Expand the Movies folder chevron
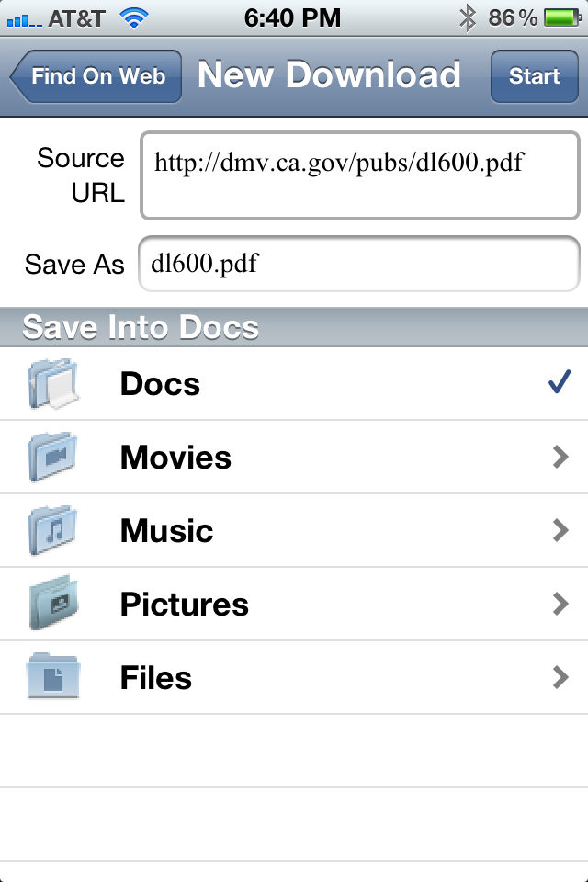Viewport: 588px width, 882px height. pos(560,458)
